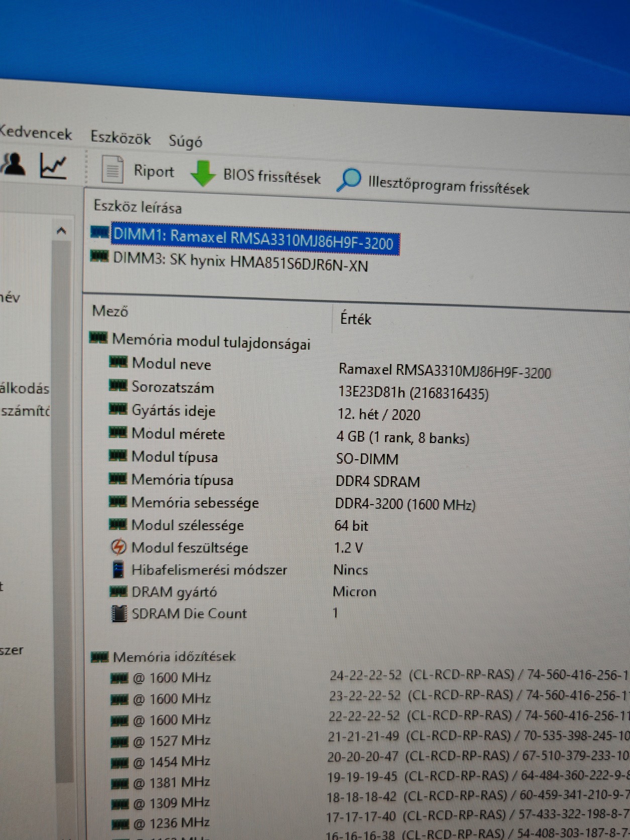Select the Memória sebessége field
The image size is (630, 840).
point(195,502)
